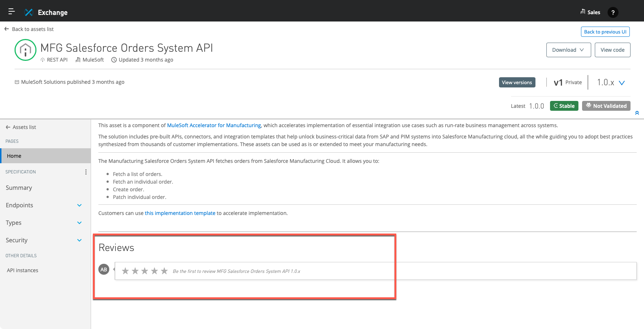The width and height of the screenshot is (644, 329).
Task: Click the MFG asset house logo icon
Action: click(25, 50)
